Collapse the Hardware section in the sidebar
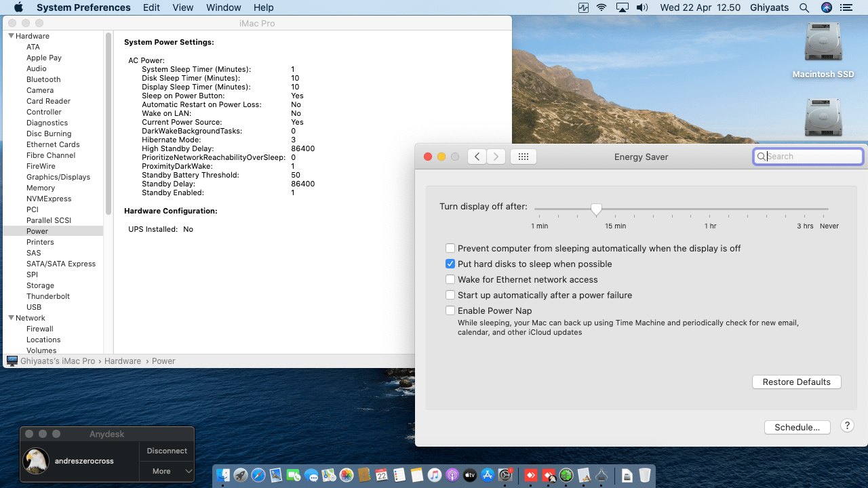The width and height of the screenshot is (868, 488). click(12, 36)
